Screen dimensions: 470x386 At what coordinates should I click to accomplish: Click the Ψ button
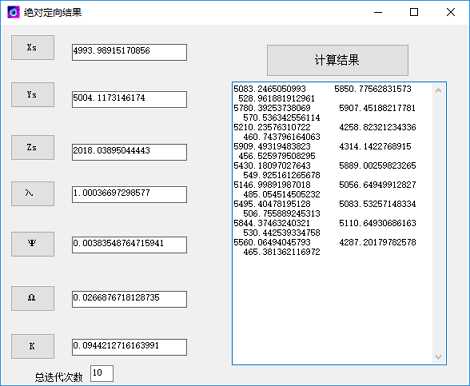[x=33, y=244]
